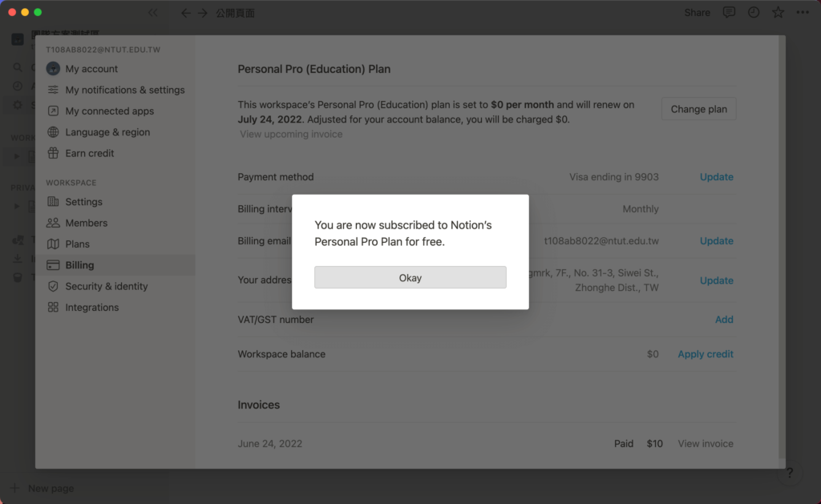Go back with left arrow

(x=185, y=13)
